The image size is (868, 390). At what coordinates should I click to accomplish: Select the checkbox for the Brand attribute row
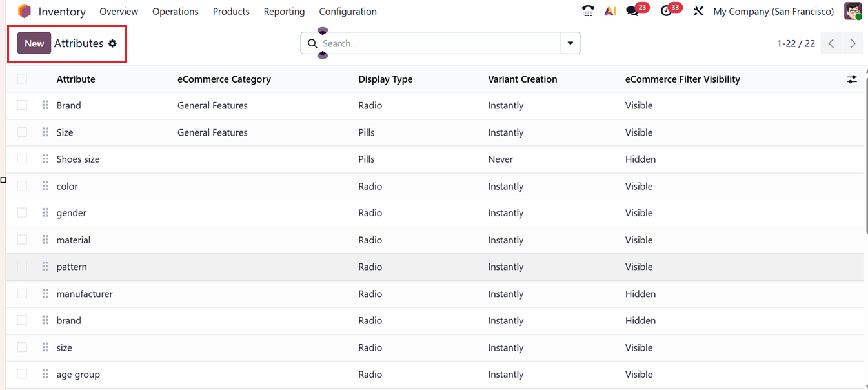click(x=21, y=105)
